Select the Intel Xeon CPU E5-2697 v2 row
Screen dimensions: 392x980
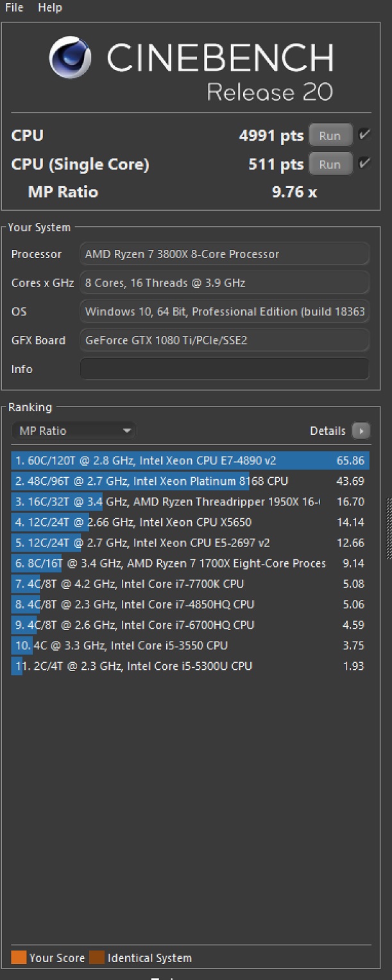click(x=191, y=543)
